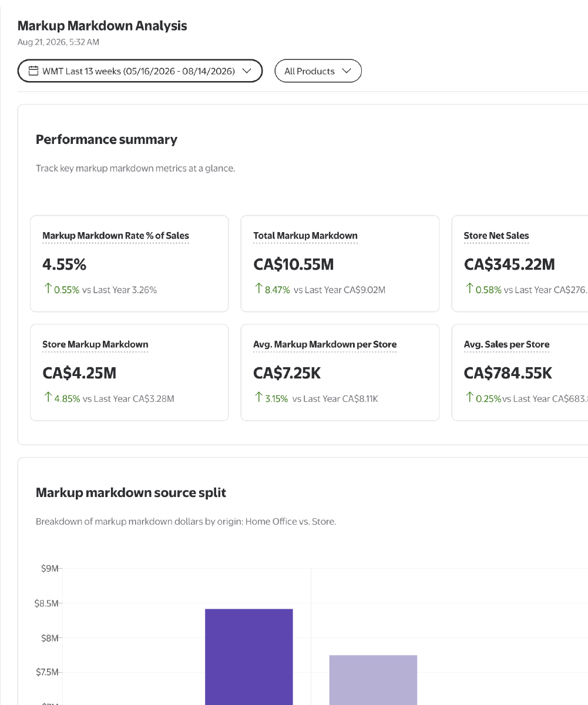This screenshot has height=705, width=588.
Task: Click the Avg. Markup Markdown per Store label
Action: click(x=325, y=344)
